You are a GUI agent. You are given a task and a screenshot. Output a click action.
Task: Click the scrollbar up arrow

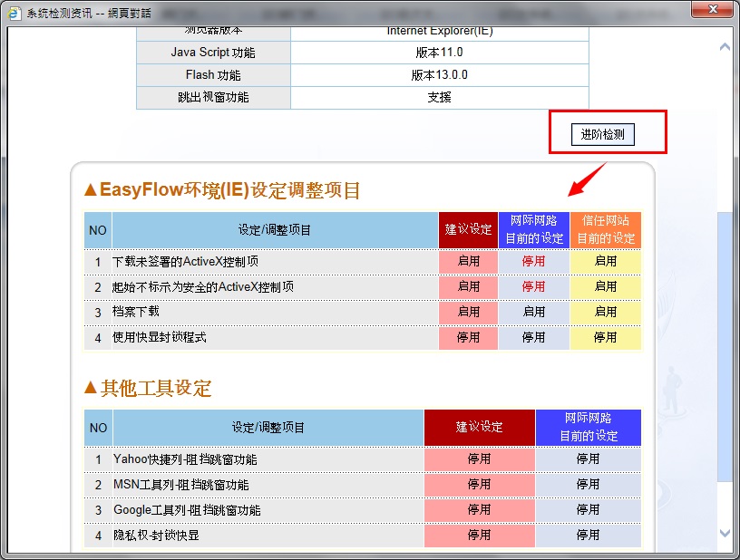click(x=724, y=47)
